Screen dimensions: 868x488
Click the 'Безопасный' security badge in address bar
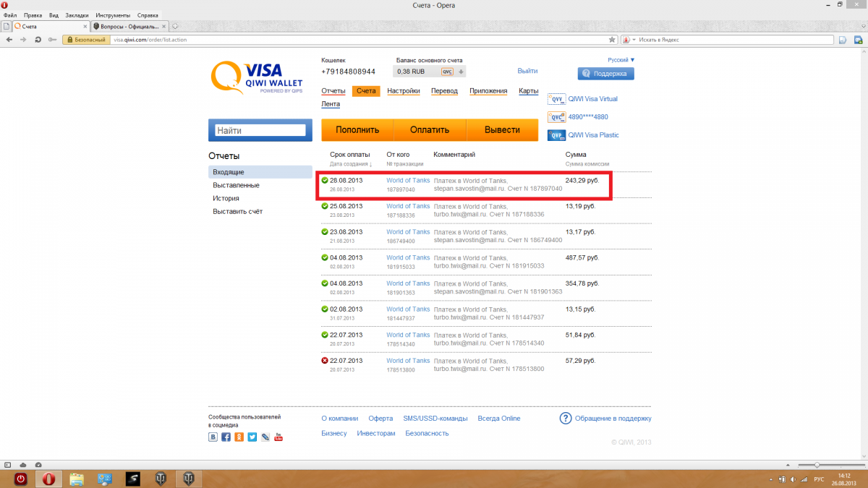tap(86, 40)
